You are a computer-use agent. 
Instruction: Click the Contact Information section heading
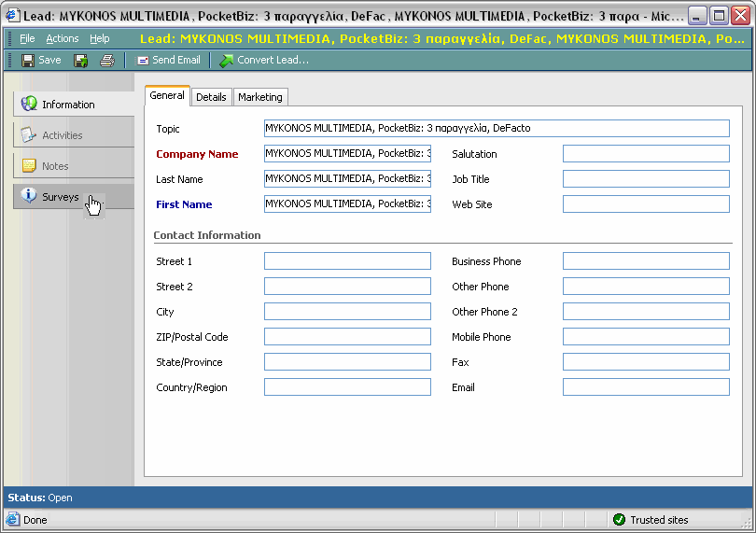click(207, 235)
